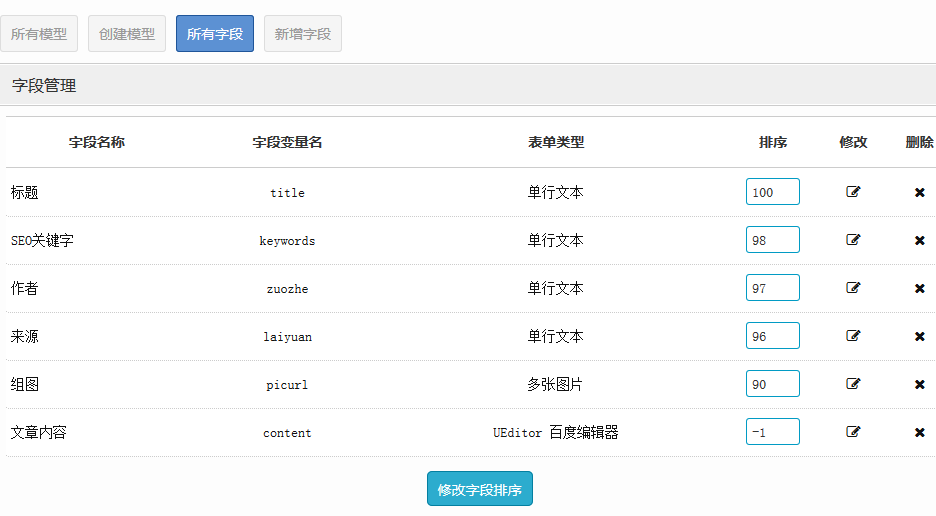936x516 pixels.
Task: Edit the 文章内容 content field
Action: [x=853, y=432]
